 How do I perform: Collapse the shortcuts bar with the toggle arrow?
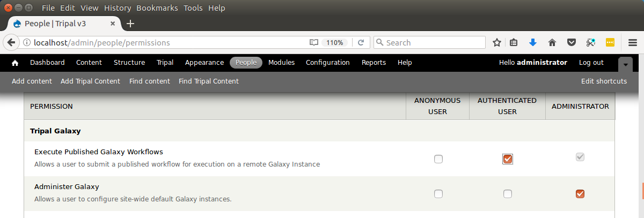pos(626,64)
